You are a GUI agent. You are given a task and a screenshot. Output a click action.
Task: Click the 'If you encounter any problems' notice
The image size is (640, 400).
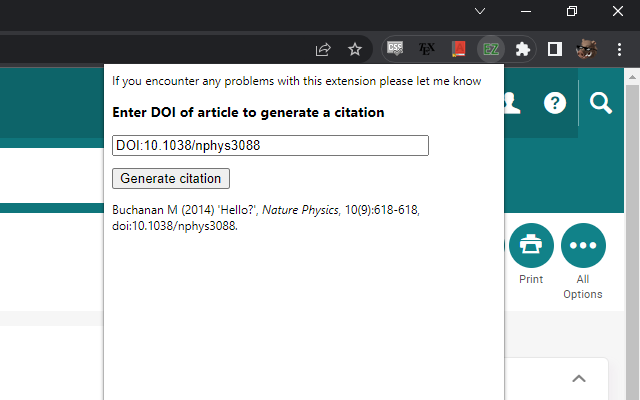(x=297, y=81)
